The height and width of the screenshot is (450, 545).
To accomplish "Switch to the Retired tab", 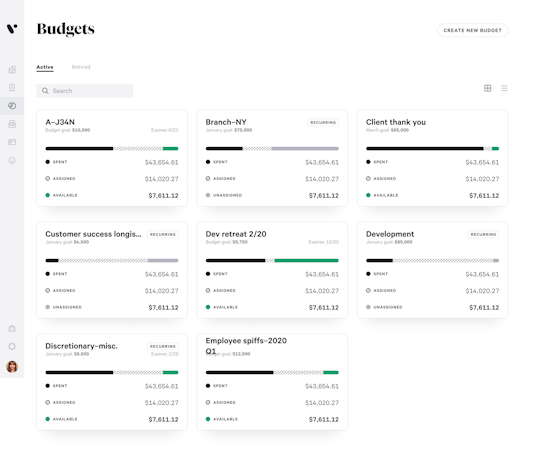I will [81, 67].
